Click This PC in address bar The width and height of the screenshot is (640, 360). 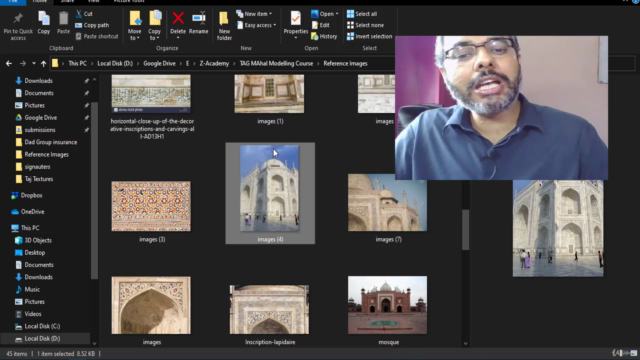tap(78, 64)
